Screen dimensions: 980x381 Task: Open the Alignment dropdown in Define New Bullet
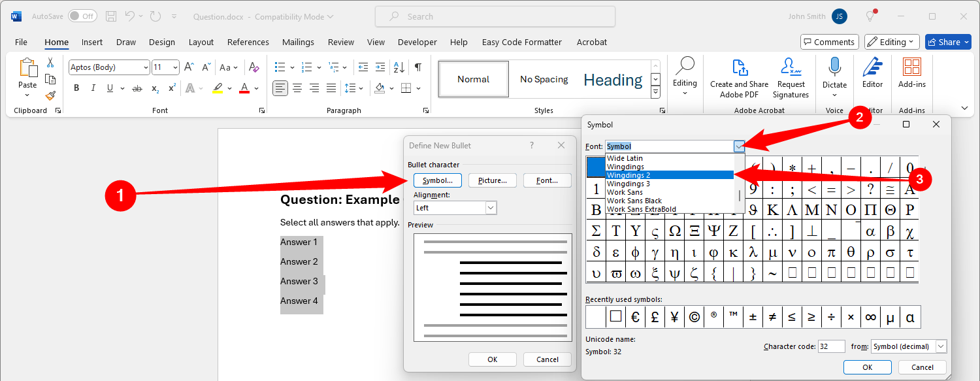pyautogui.click(x=489, y=207)
